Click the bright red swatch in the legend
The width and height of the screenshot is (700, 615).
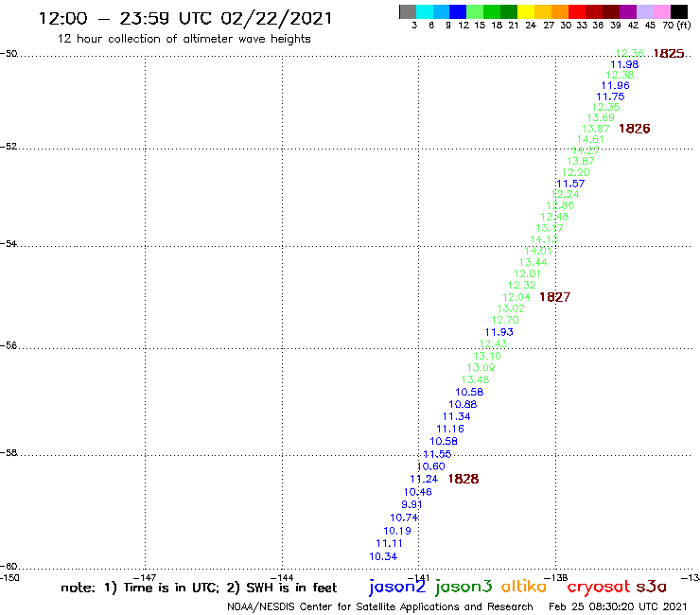(x=577, y=11)
